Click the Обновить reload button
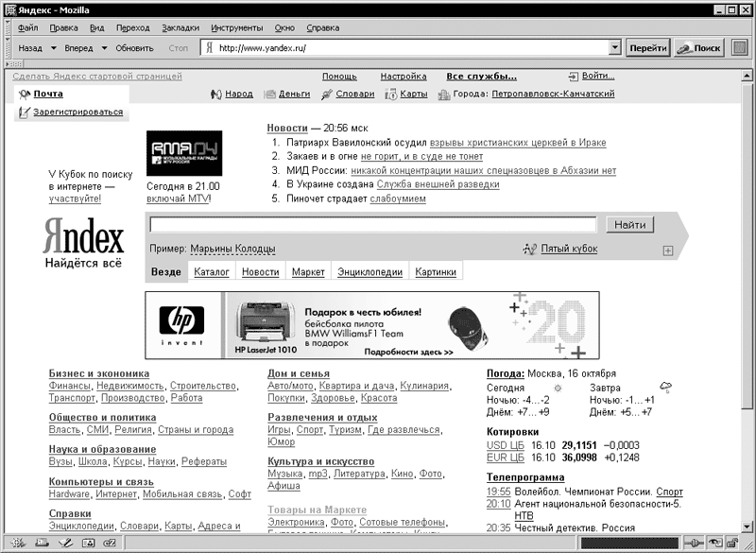 tap(134, 48)
